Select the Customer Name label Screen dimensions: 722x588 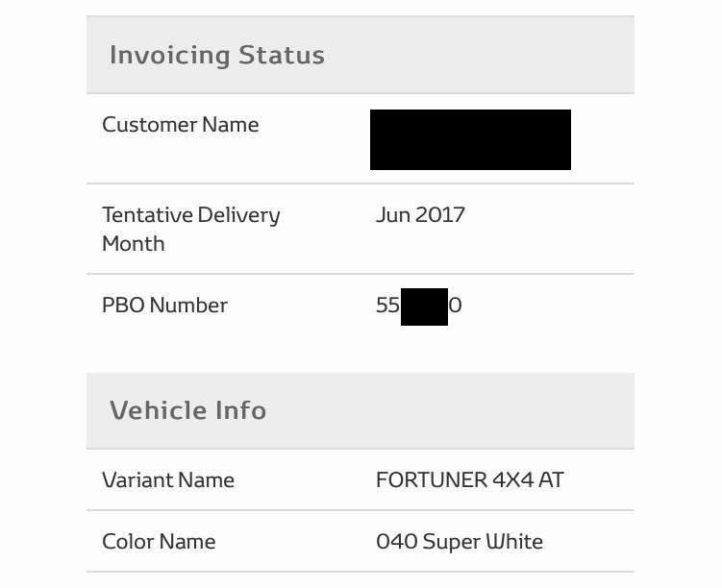(x=181, y=125)
